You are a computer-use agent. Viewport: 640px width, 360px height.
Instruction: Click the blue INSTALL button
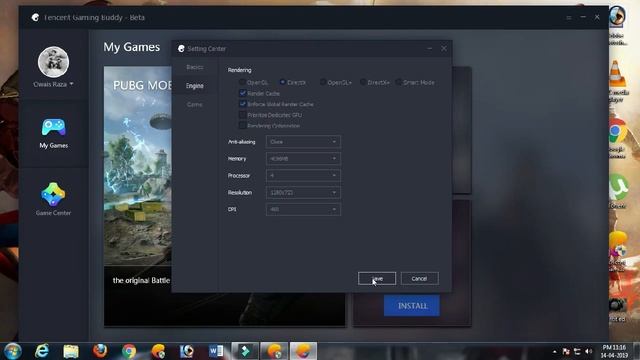point(412,305)
